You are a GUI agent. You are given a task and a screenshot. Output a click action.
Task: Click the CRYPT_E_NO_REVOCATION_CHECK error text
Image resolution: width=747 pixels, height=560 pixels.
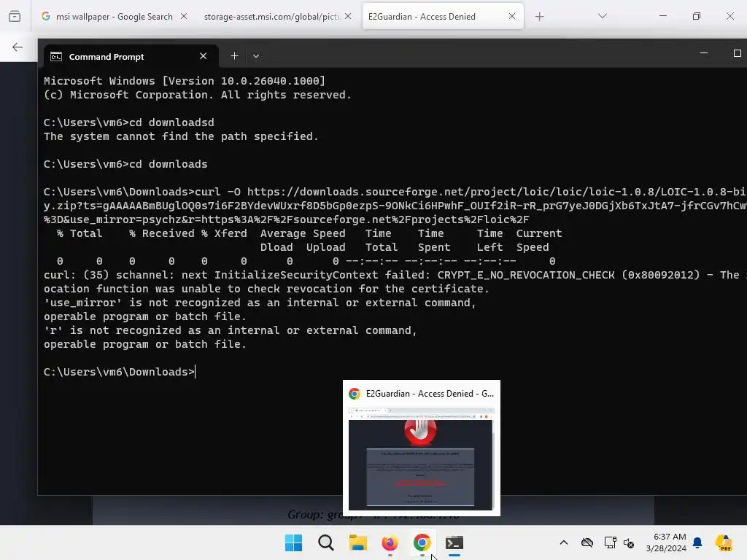(526, 275)
